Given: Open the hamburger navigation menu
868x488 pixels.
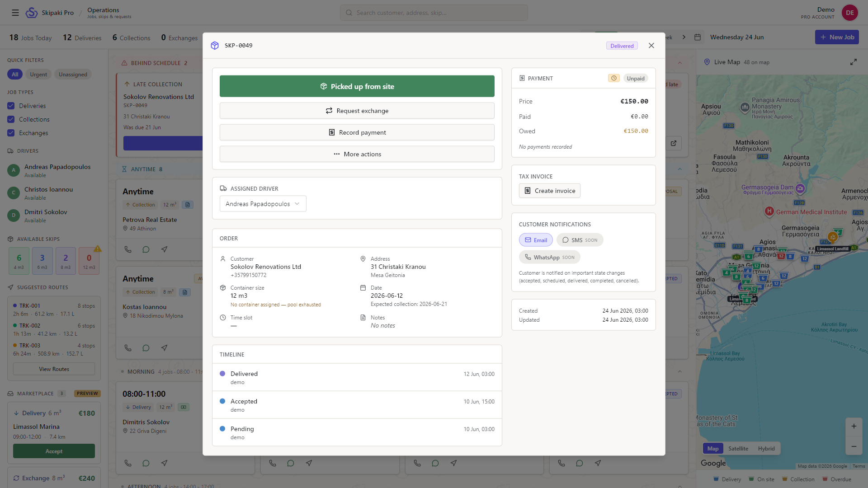Looking at the screenshot, I should (15, 13).
